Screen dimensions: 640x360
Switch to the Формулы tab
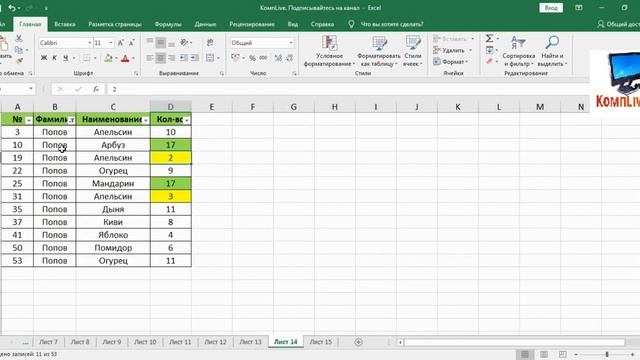coord(168,24)
